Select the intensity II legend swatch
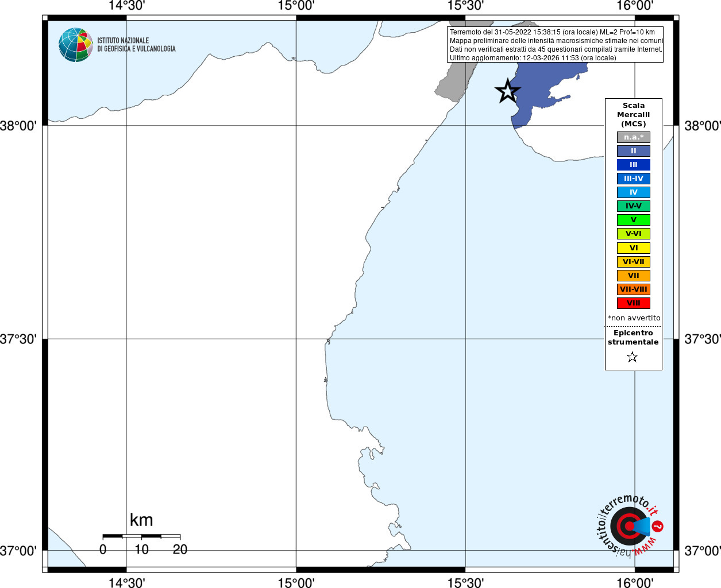The width and height of the screenshot is (721, 588). tap(634, 151)
